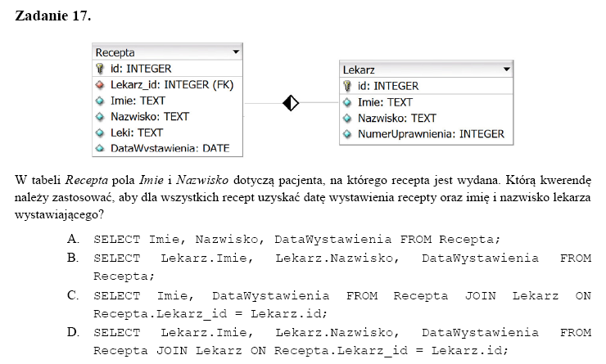
Task: Click the diamond icon next to Leki field
Action: point(100,133)
